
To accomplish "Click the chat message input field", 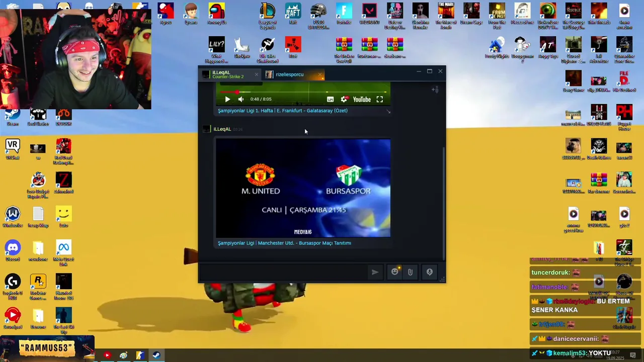I will pyautogui.click(x=284, y=272).
